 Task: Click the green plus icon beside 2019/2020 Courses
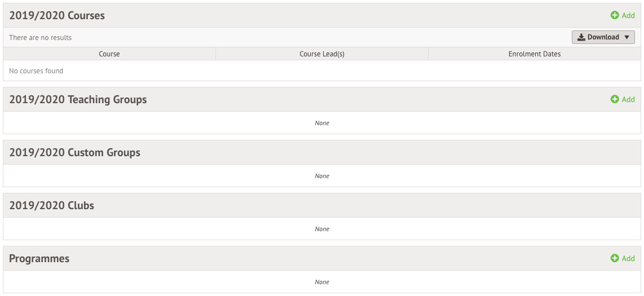click(615, 15)
